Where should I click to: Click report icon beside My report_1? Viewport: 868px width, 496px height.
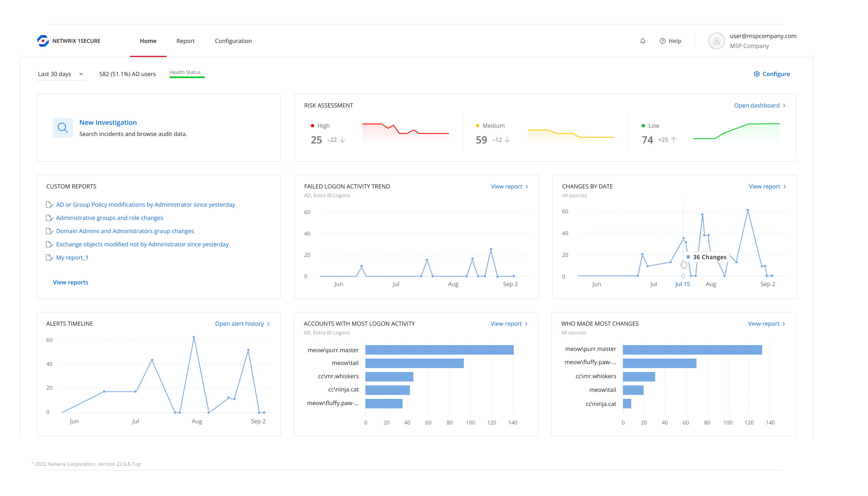(49, 258)
